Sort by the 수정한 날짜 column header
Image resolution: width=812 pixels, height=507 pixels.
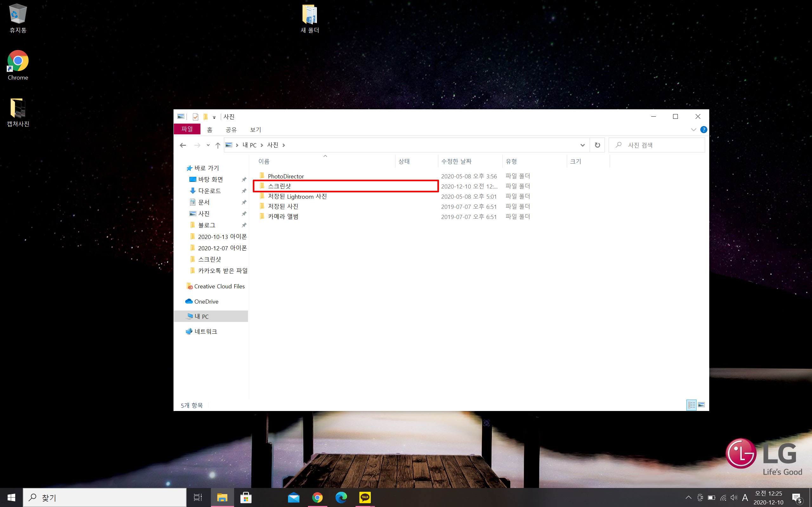456,161
